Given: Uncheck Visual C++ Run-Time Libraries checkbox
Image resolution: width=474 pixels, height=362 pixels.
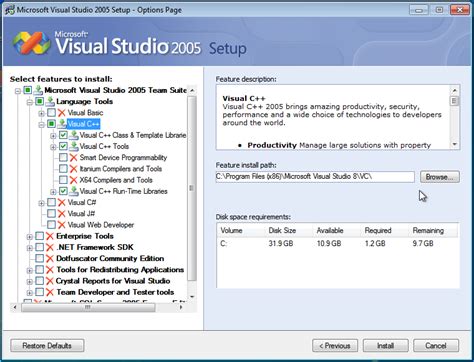Looking at the screenshot, I should click(x=63, y=191).
